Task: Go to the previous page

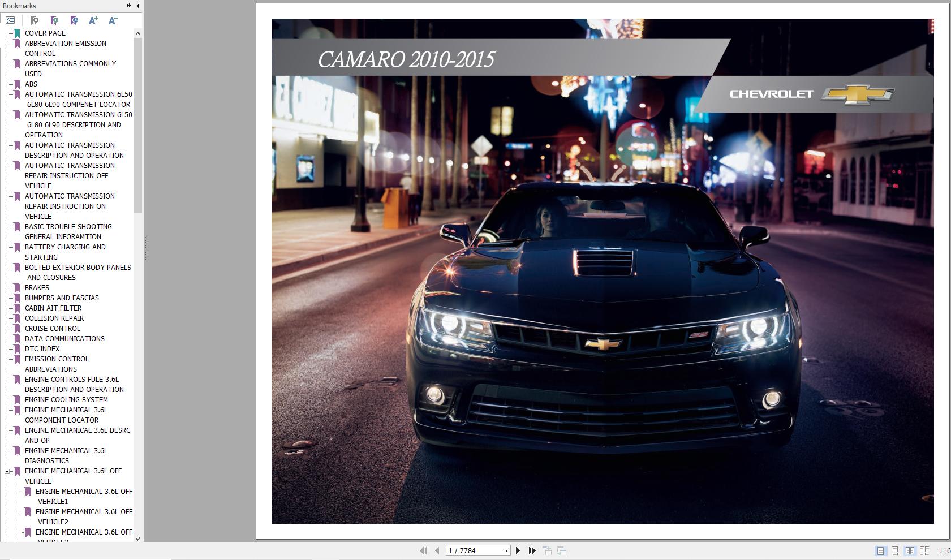Action: click(x=437, y=550)
